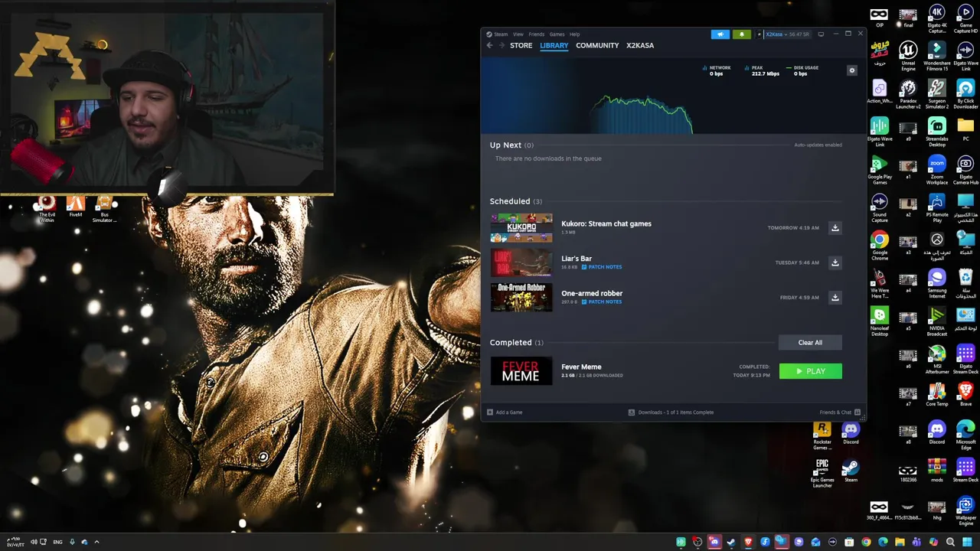Open the Fever Meme thumbnail
Image resolution: width=980 pixels, height=551 pixels.
coord(521,371)
